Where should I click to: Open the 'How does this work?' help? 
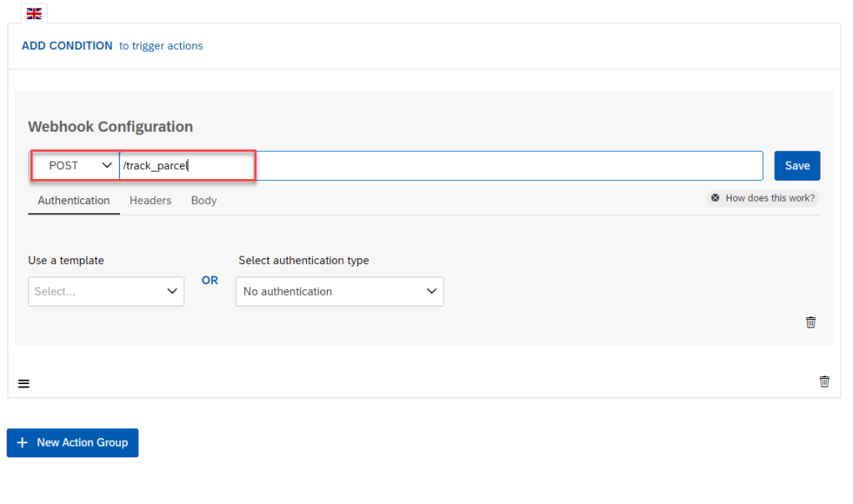tap(770, 198)
